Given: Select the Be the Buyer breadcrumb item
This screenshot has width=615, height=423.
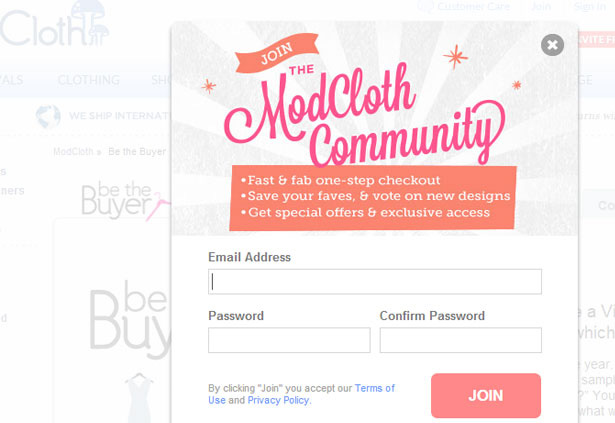Looking at the screenshot, I should click(x=137, y=152).
